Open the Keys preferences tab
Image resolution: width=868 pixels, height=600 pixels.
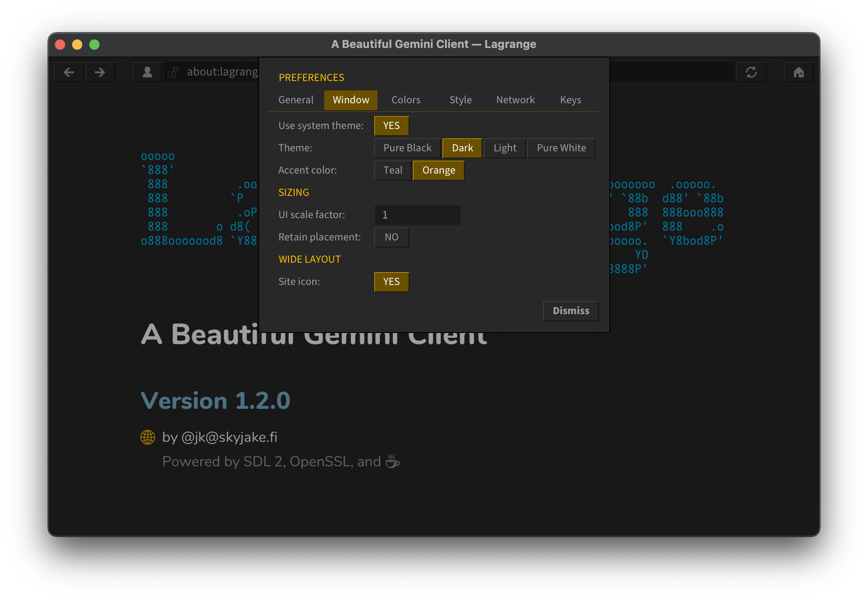point(570,100)
